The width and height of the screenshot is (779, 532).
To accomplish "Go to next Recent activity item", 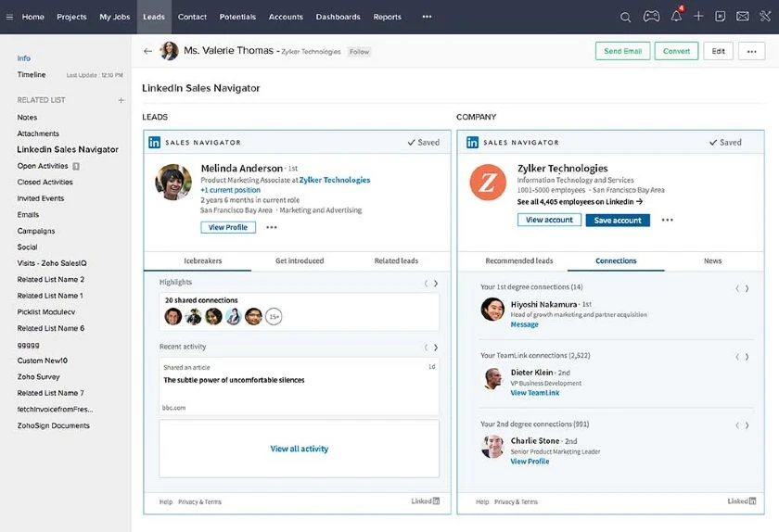I will [x=436, y=348].
